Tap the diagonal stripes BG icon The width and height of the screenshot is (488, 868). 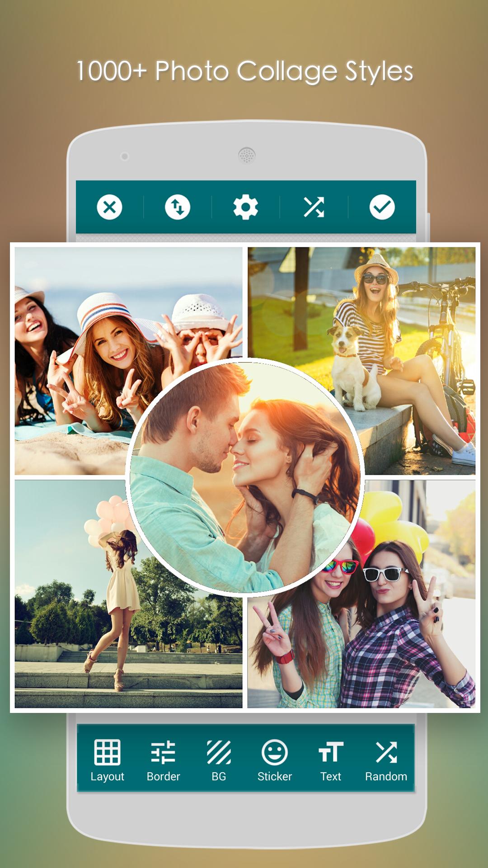(219, 752)
